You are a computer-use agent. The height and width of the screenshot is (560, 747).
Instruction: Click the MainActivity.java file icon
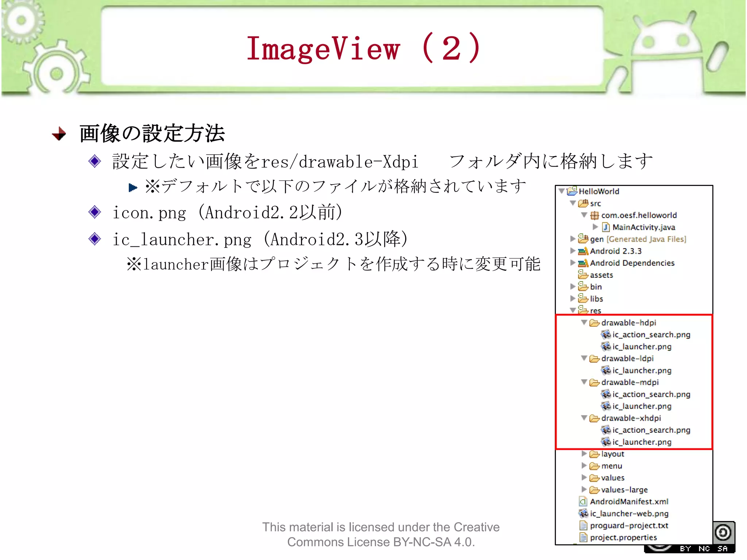point(606,227)
